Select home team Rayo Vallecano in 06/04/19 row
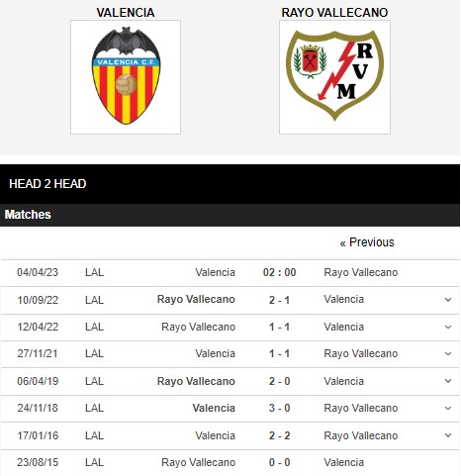461x476 pixels. [x=196, y=381]
